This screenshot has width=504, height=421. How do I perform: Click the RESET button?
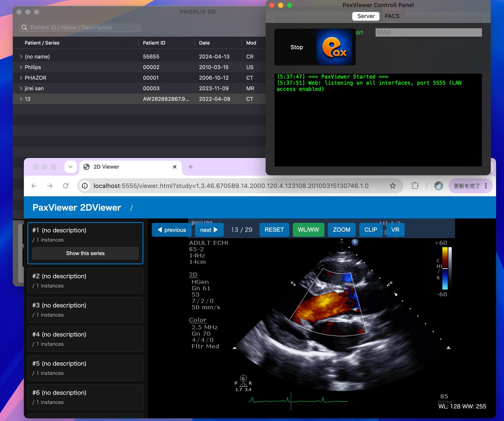[x=274, y=230]
